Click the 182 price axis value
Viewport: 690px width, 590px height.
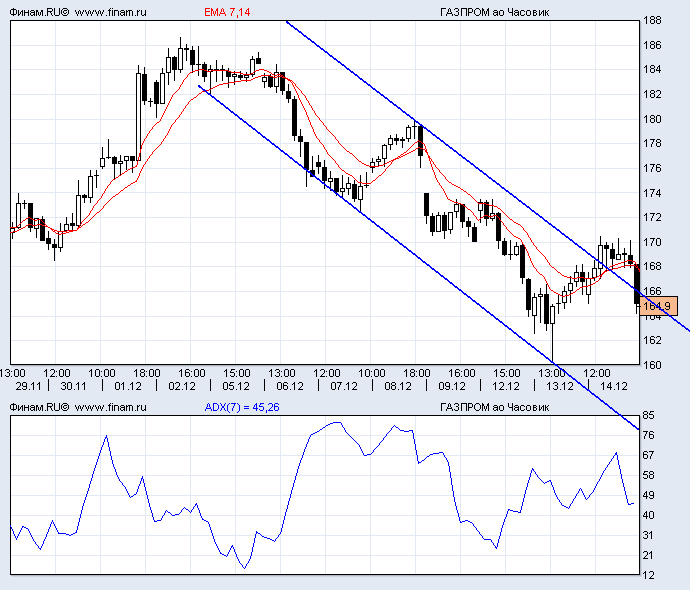pos(652,94)
